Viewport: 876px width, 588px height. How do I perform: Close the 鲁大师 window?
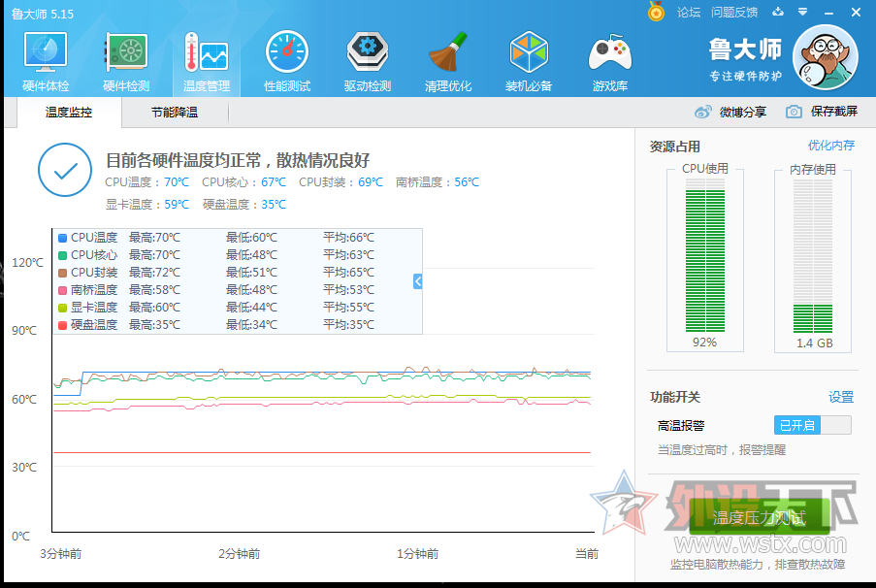tap(856, 13)
